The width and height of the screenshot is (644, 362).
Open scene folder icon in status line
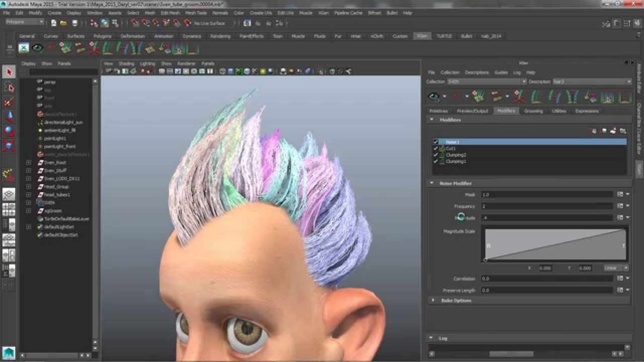point(63,23)
